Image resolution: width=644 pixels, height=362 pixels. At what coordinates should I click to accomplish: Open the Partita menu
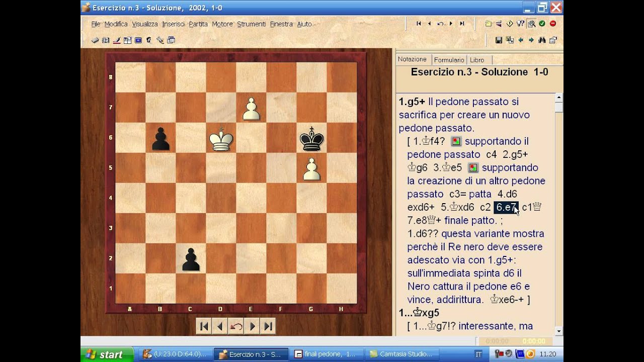tap(198, 24)
